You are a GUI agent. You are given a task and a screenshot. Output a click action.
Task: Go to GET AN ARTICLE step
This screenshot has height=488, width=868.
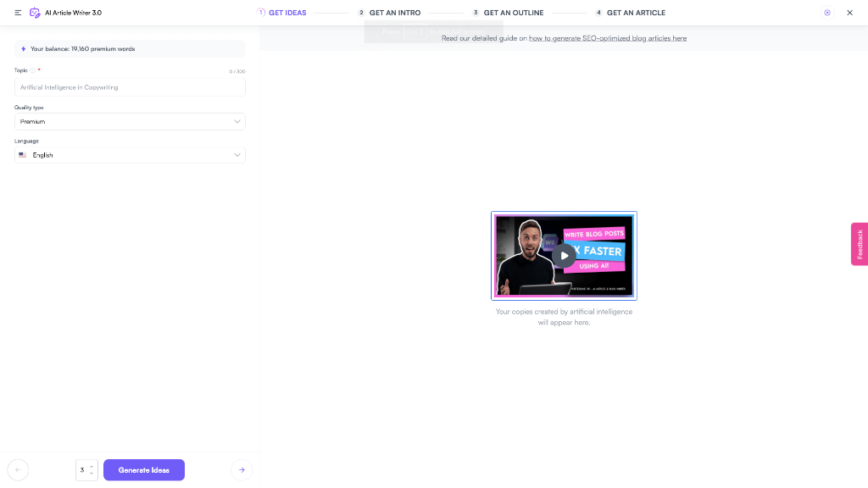630,13
